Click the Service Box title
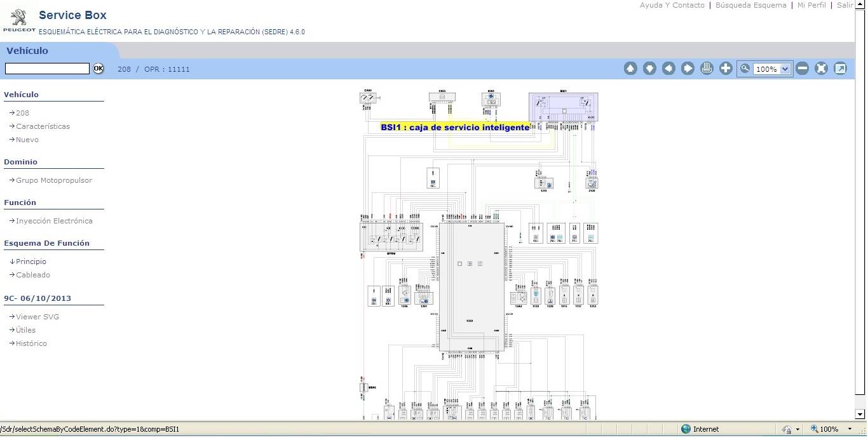 pyautogui.click(x=72, y=15)
